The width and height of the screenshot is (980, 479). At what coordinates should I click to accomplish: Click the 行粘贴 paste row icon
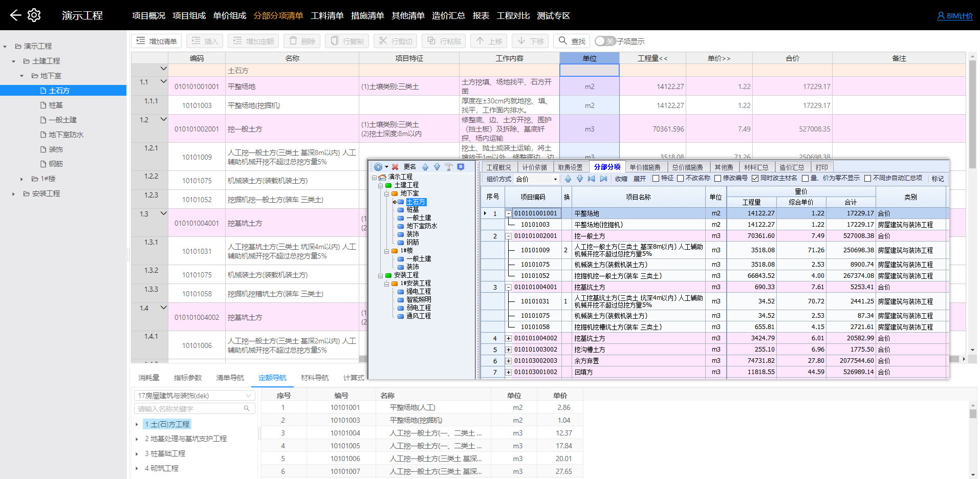(x=431, y=41)
